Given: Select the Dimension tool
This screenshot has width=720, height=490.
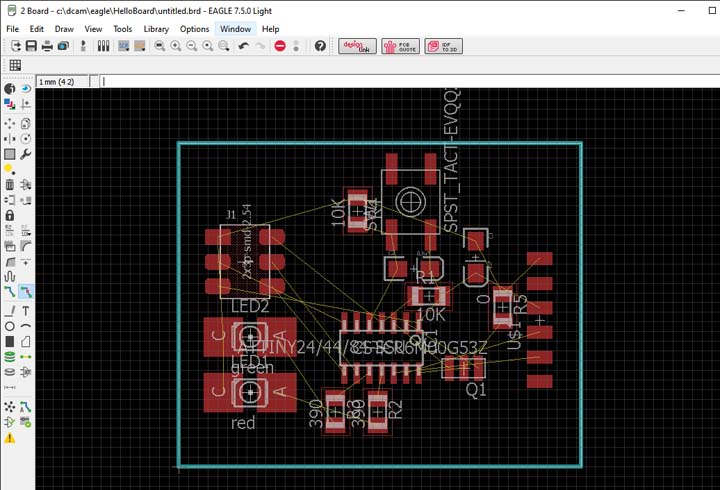Looking at the screenshot, I should point(10,388).
